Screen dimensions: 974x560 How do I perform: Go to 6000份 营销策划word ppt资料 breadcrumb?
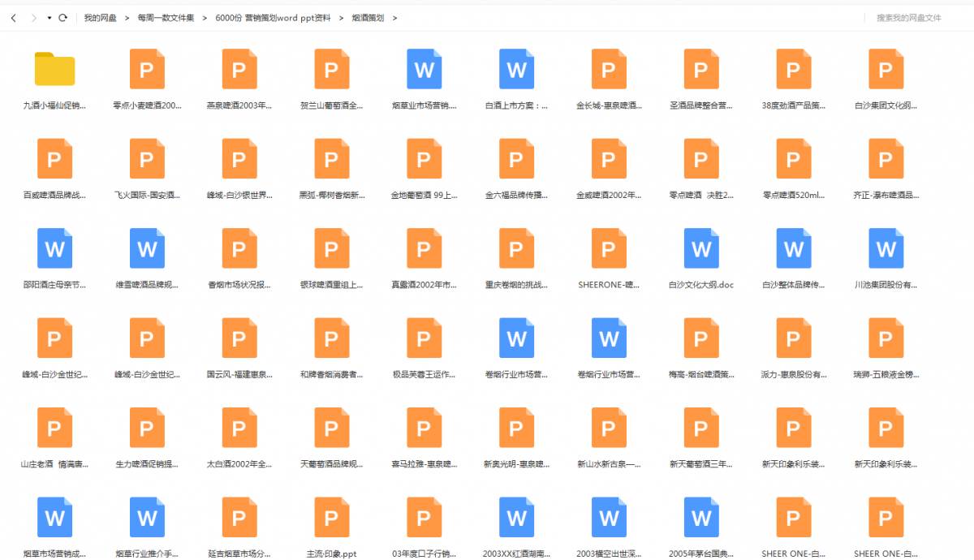click(x=273, y=18)
